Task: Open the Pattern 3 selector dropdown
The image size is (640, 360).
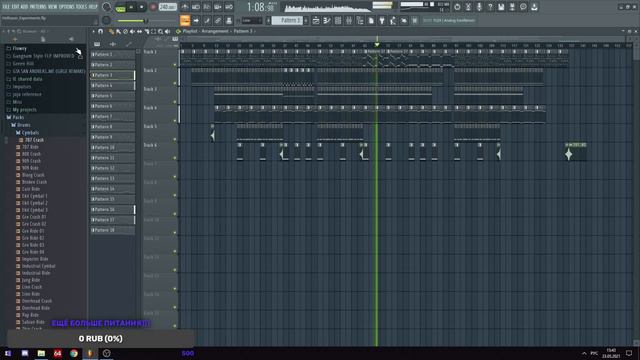Action: coord(287,20)
